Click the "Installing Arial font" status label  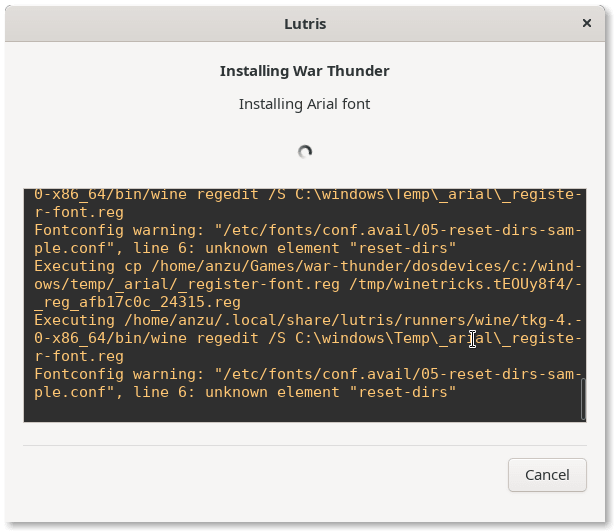tap(305, 104)
